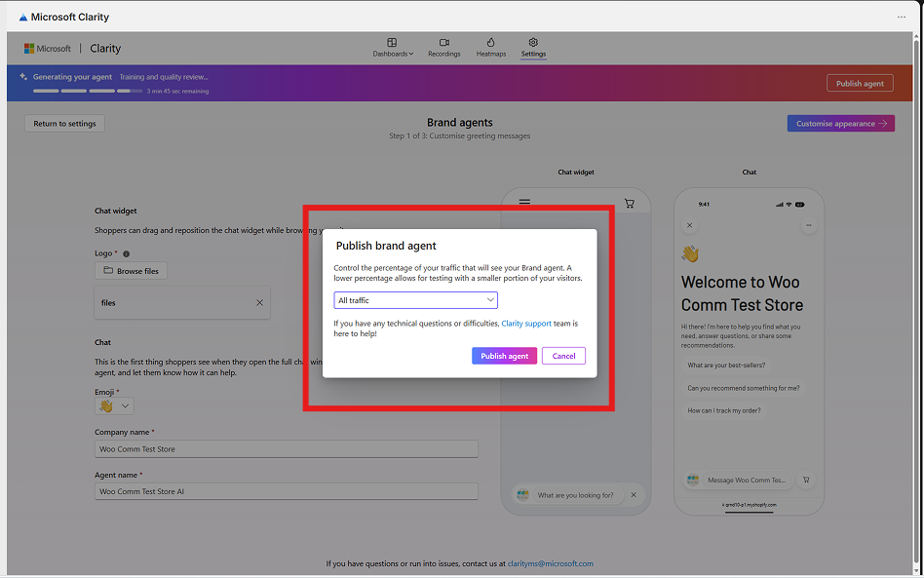Click the Microsoft Clarity title bar icon
This screenshot has width=924, height=578.
pos(23,18)
